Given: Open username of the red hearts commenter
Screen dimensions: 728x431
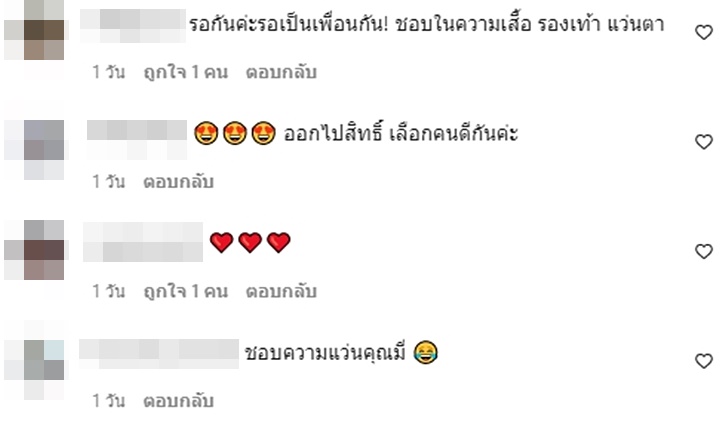Looking at the screenshot, I should tap(143, 242).
